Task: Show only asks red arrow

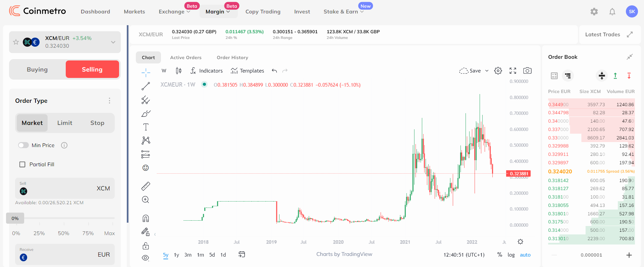Action: pos(629,76)
